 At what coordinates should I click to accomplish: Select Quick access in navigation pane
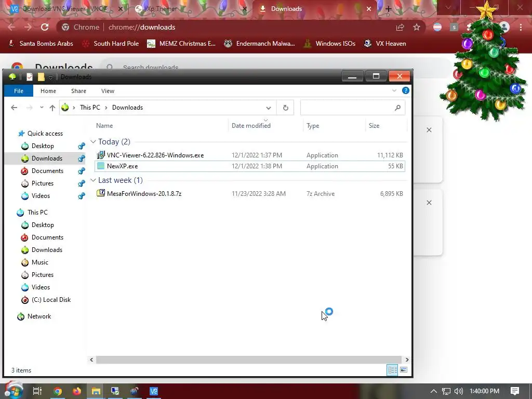point(45,134)
